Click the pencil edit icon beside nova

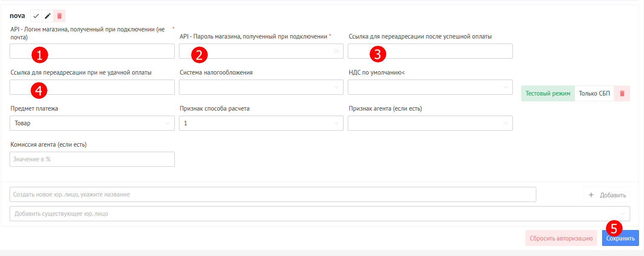(x=48, y=16)
